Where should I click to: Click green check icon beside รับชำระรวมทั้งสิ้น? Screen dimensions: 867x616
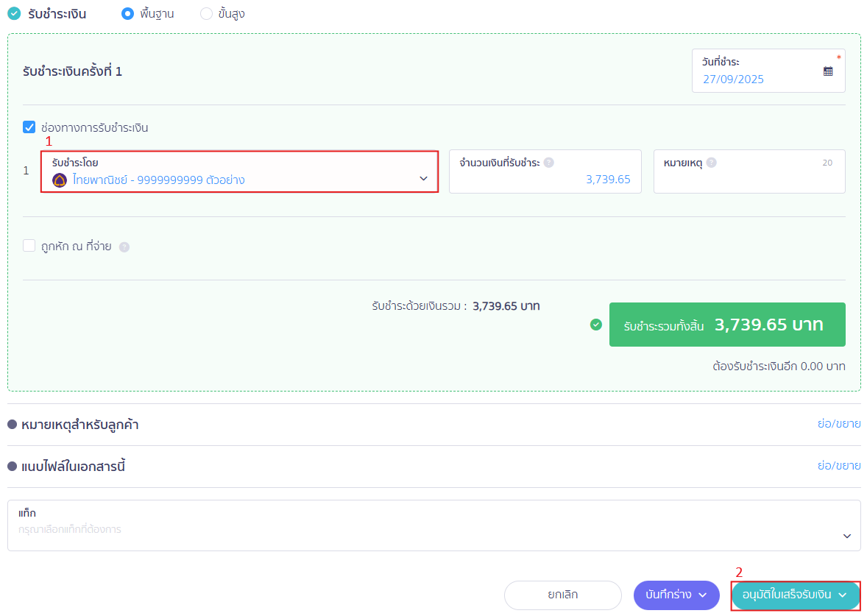[x=596, y=325]
